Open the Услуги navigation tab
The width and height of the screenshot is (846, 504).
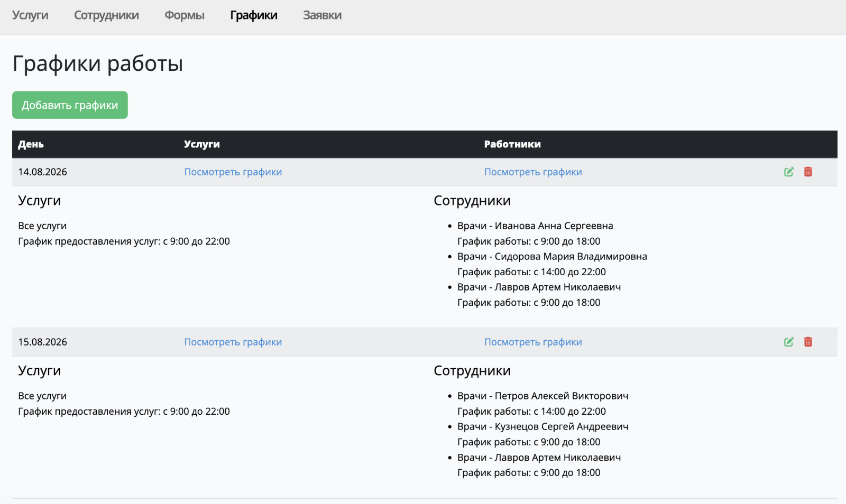(30, 15)
